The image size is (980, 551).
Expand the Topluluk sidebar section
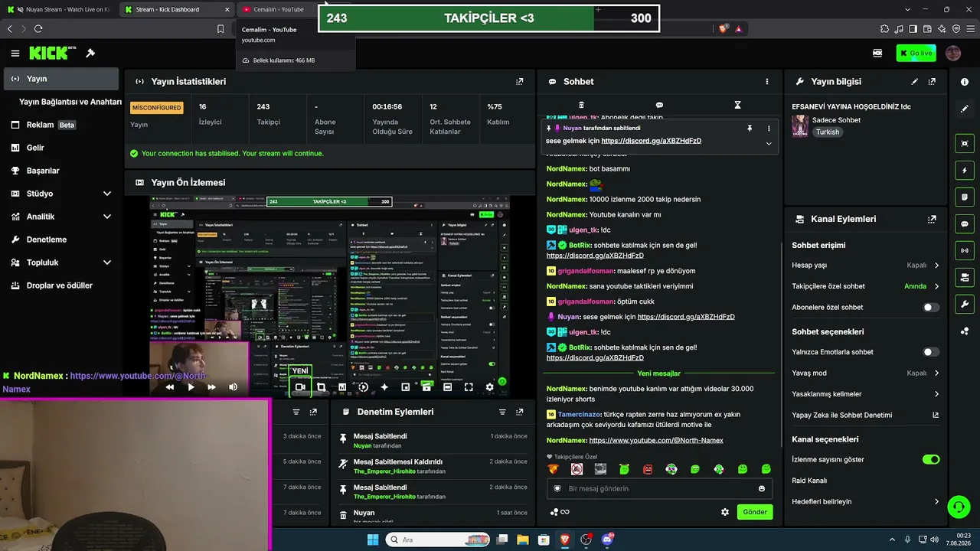[x=107, y=262]
